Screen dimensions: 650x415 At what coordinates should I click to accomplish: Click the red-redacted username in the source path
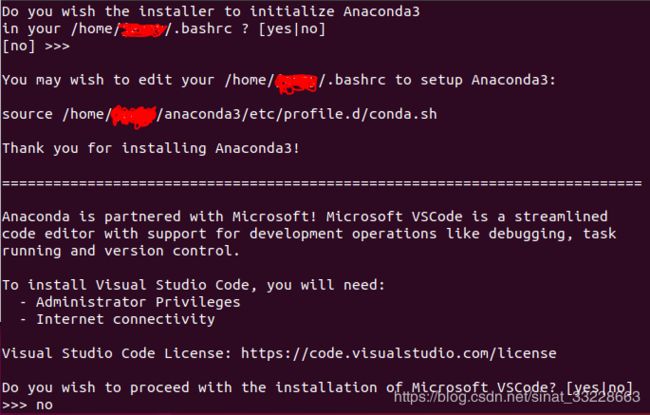tap(134, 116)
